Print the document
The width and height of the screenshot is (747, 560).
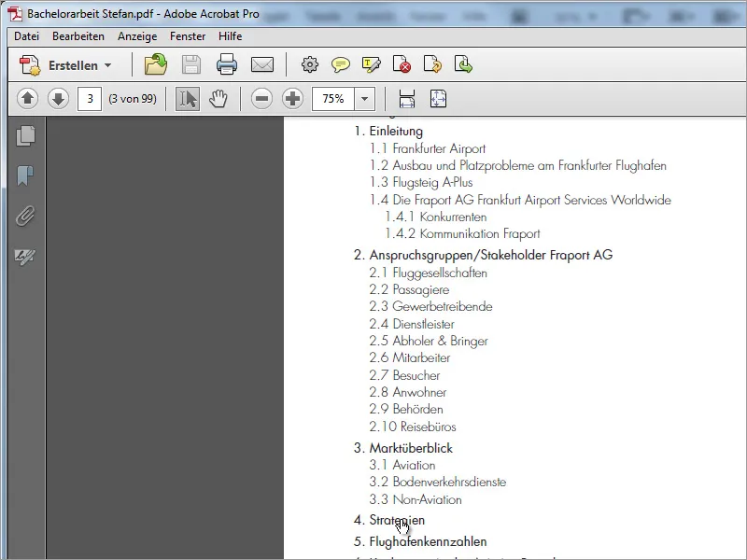[227, 64]
